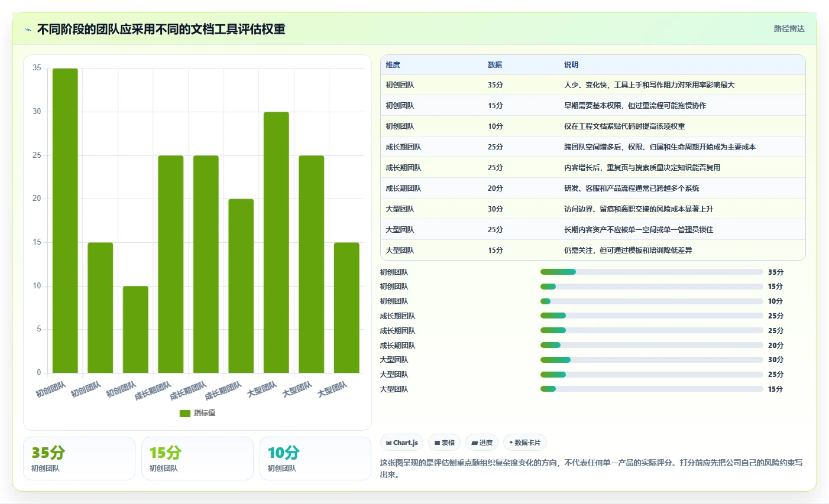Click the chart bar reaching 20
Image resolution: width=829 pixels, height=504 pixels.
click(241, 286)
